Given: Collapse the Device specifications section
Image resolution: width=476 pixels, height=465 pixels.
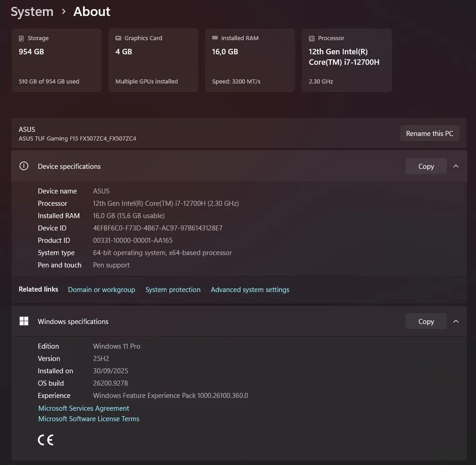Looking at the screenshot, I should pos(455,166).
